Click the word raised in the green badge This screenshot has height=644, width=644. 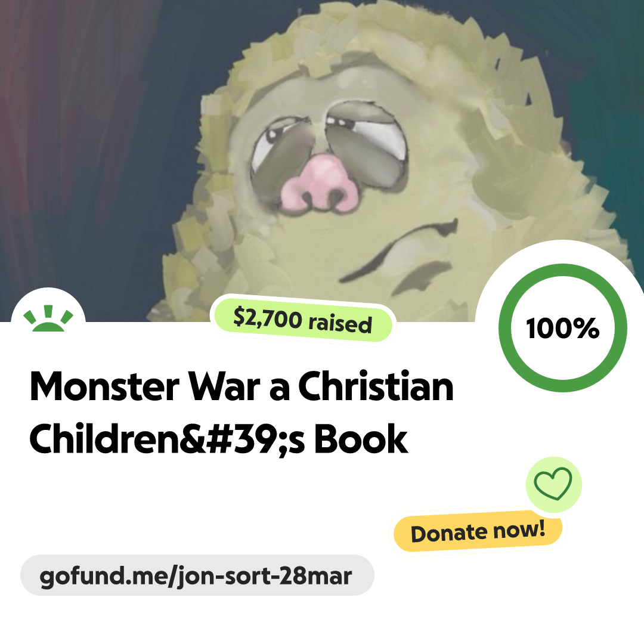pos(340,324)
